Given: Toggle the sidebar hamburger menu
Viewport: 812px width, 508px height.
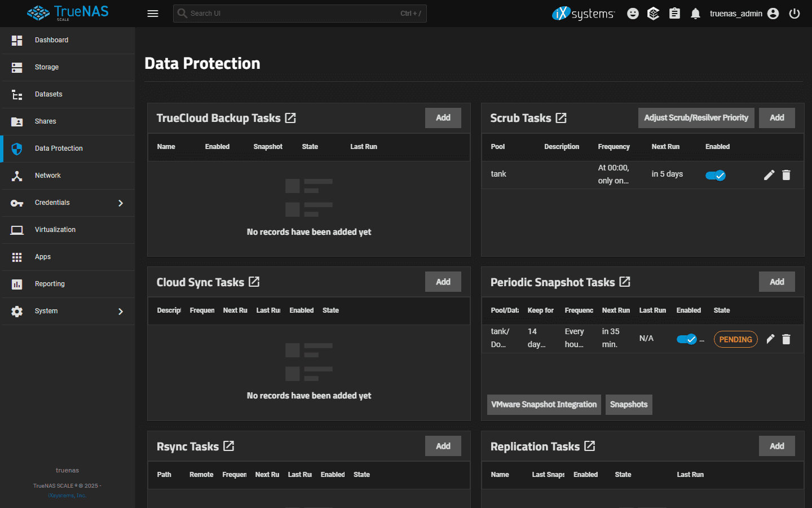Looking at the screenshot, I should (153, 14).
